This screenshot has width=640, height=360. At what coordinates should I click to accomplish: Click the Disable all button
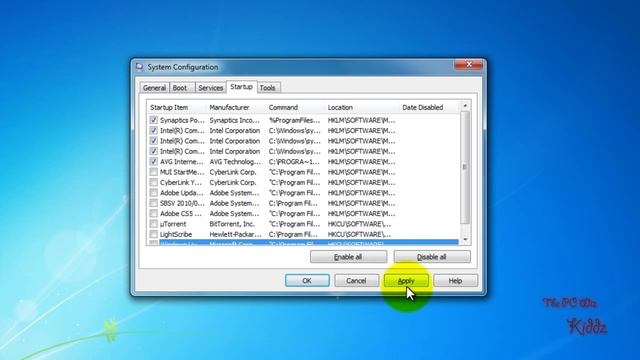coord(432,257)
